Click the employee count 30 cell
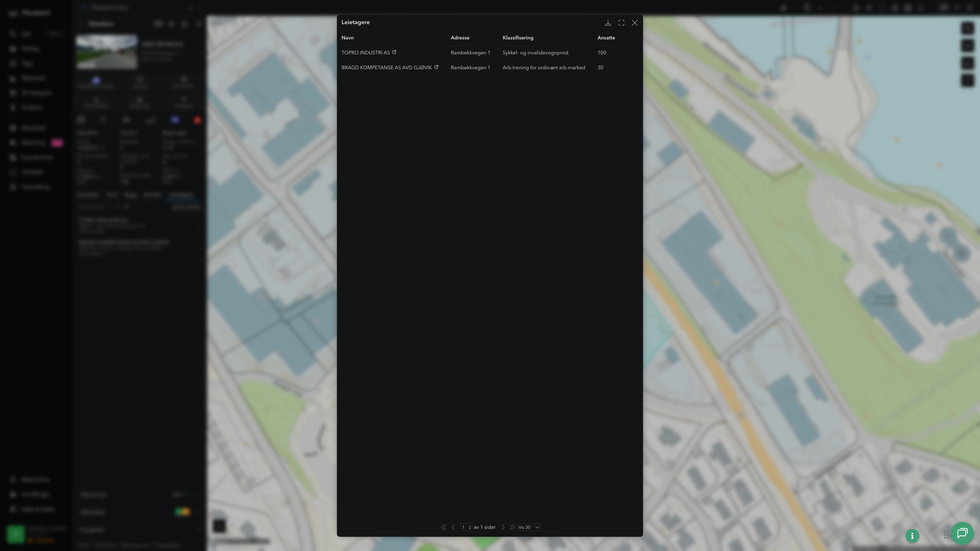The height and width of the screenshot is (551, 980). (600, 68)
